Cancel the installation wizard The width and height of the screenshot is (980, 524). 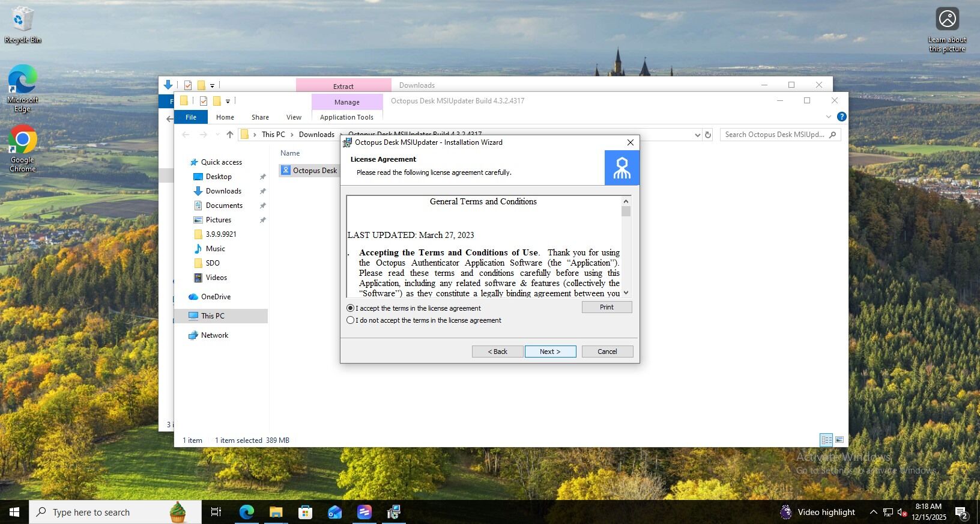pyautogui.click(x=607, y=352)
